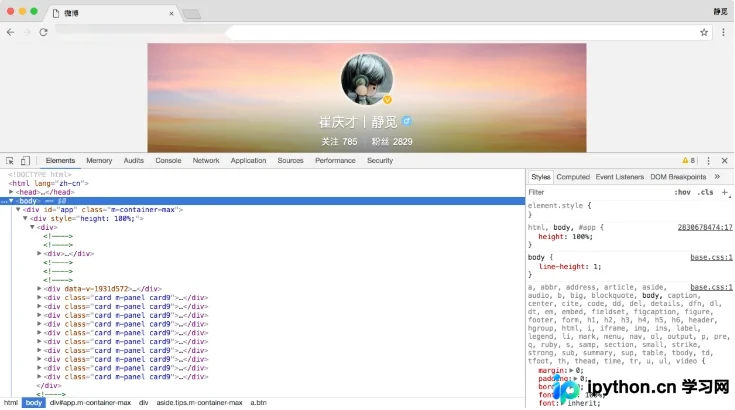Close the DevTools panel
The height and width of the screenshot is (410, 735).
[725, 161]
